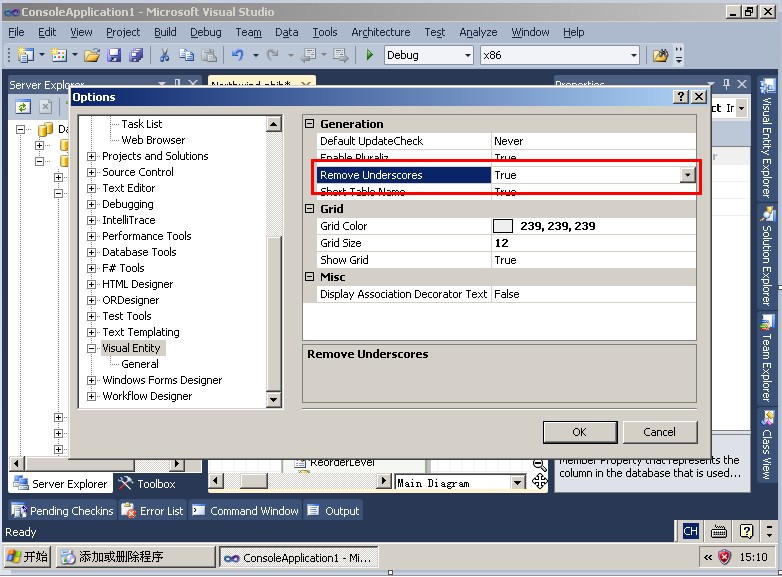
Task: Click the options tree scroll up arrow
Action: pyautogui.click(x=274, y=124)
